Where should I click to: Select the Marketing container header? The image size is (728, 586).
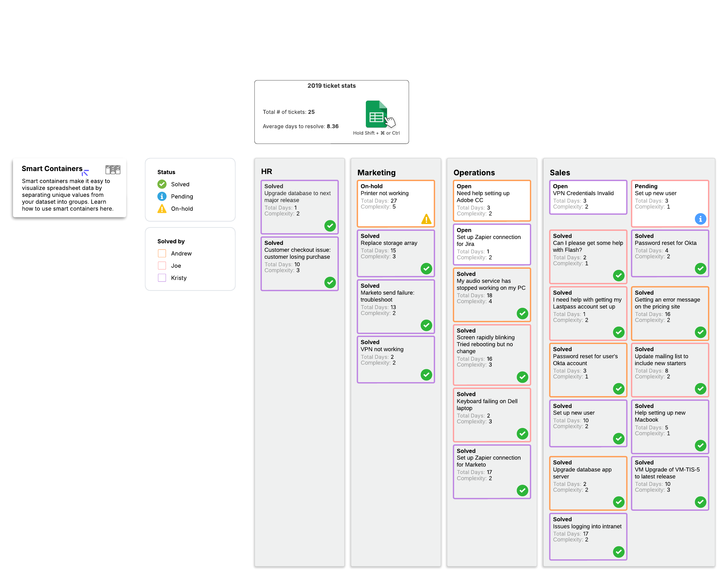pos(376,173)
